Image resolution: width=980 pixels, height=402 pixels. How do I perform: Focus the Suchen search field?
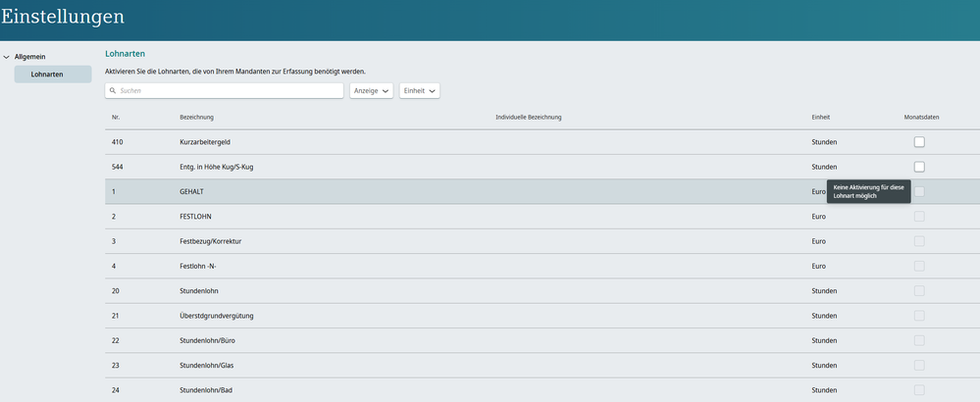pyautogui.click(x=226, y=90)
